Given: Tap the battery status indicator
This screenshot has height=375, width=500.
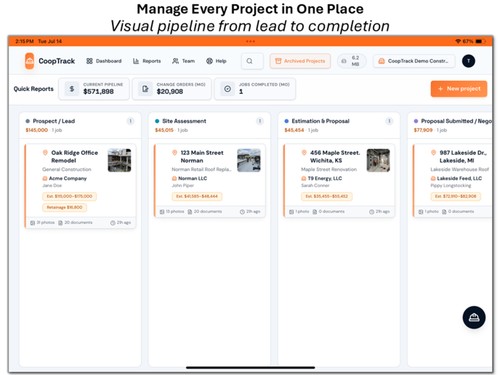Looking at the screenshot, I should pyautogui.click(x=479, y=41).
